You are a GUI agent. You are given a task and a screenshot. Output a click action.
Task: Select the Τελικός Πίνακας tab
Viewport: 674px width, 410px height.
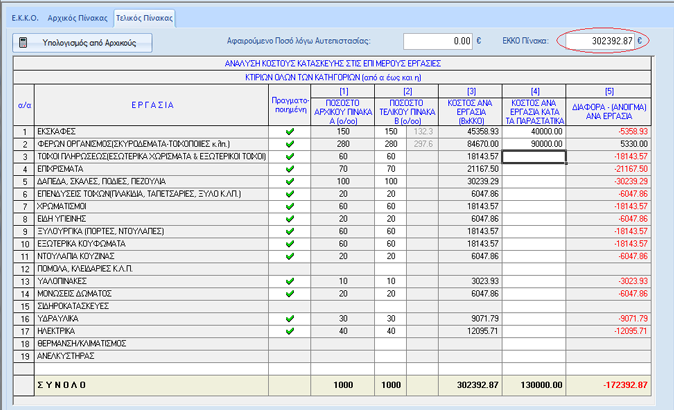(145, 19)
